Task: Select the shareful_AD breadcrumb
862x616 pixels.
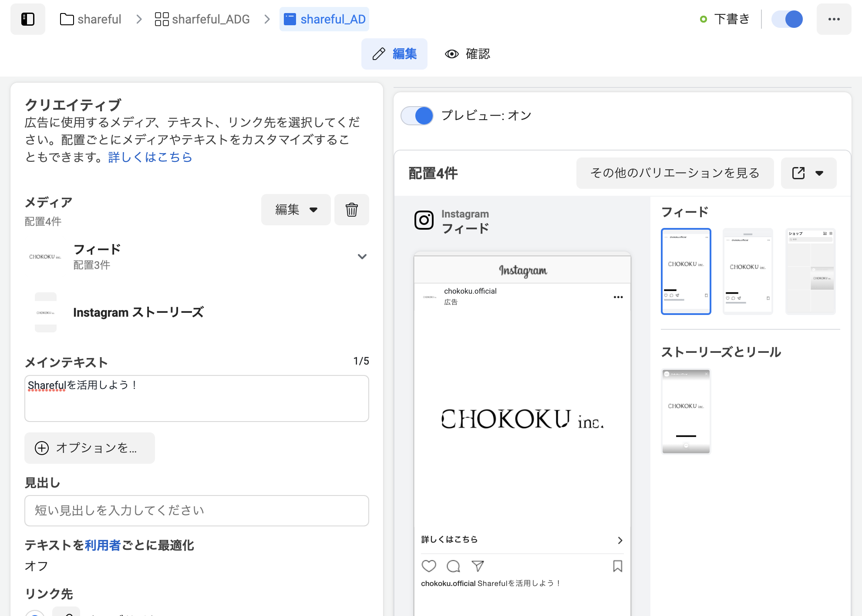Action: click(324, 19)
